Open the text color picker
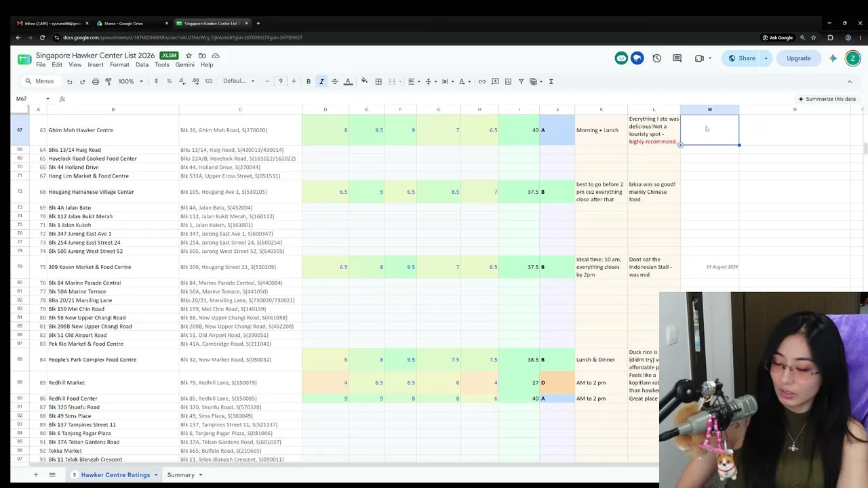 coord(348,81)
